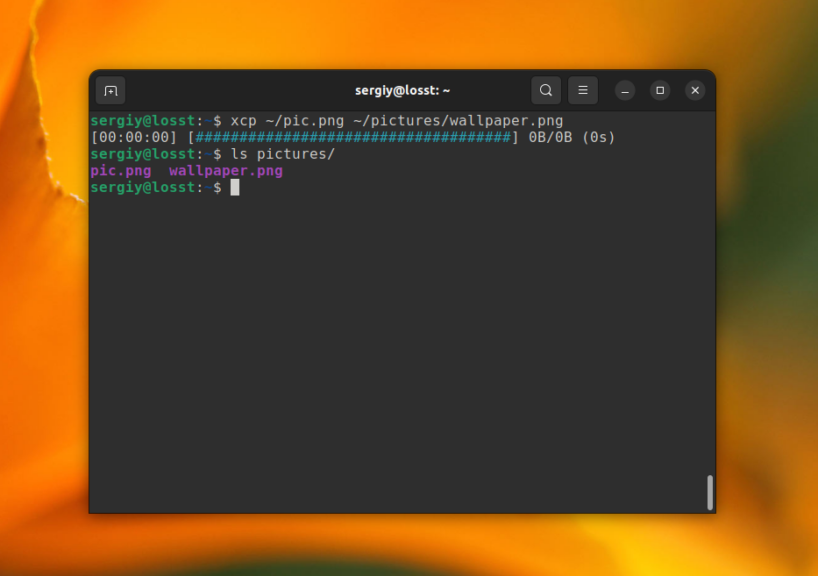Click the hash-mark progress bar
The height and width of the screenshot is (576, 818).
click(x=353, y=137)
